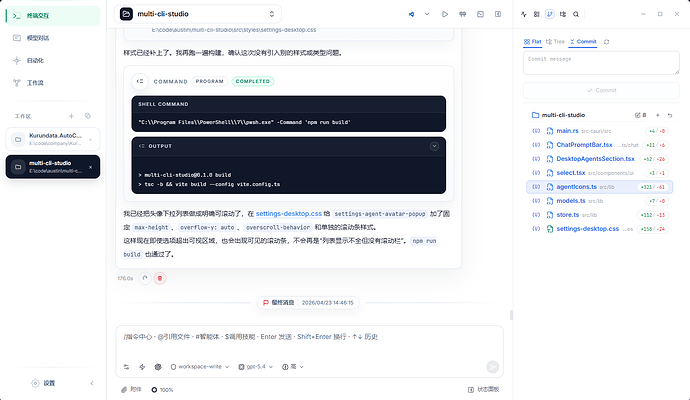Click the retry icon under the message

click(145, 278)
